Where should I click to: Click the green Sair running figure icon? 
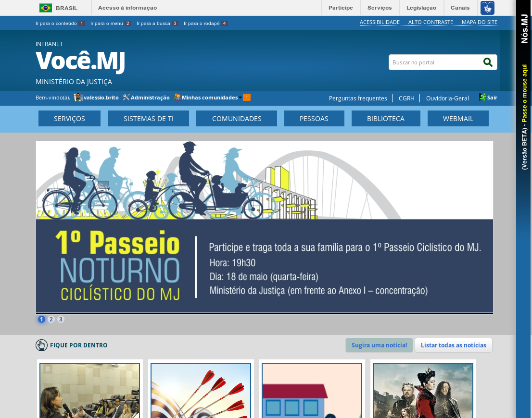tap(482, 98)
